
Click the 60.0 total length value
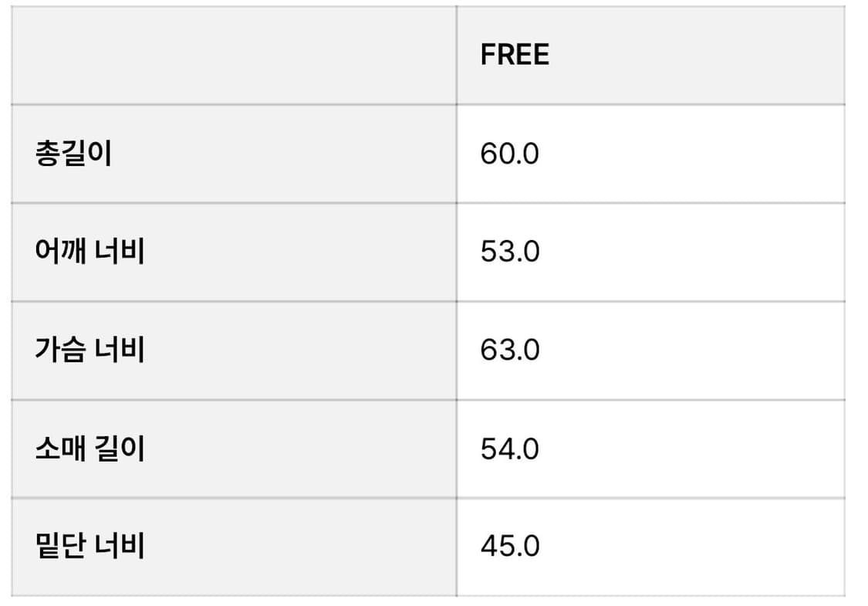click(509, 154)
